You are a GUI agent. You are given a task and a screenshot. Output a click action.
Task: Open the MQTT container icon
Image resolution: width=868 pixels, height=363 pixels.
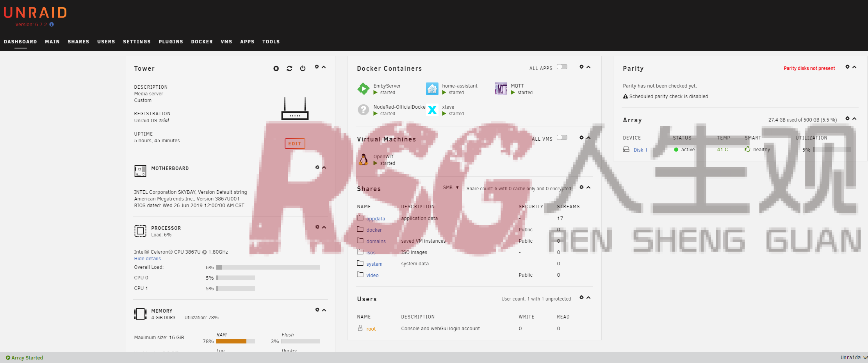click(501, 89)
